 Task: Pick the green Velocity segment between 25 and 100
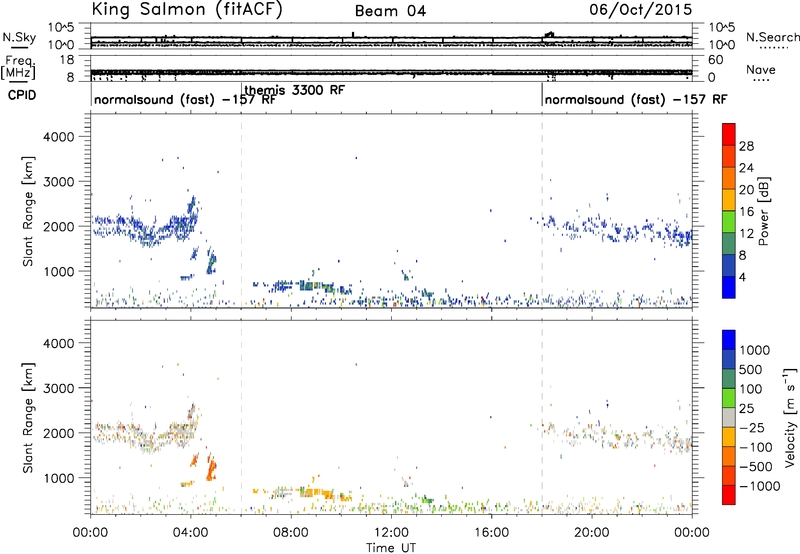[x=729, y=398]
